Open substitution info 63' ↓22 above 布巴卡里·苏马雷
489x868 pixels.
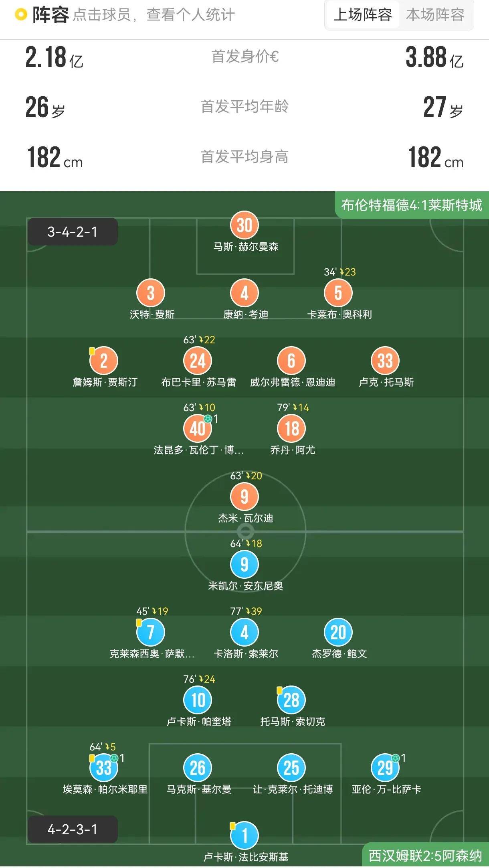[x=199, y=339]
